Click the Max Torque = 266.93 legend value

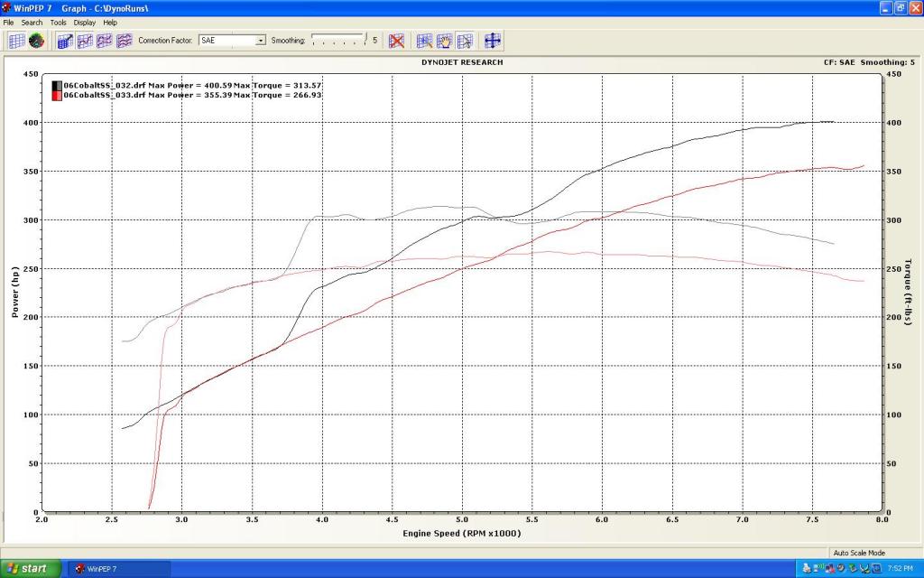point(278,95)
